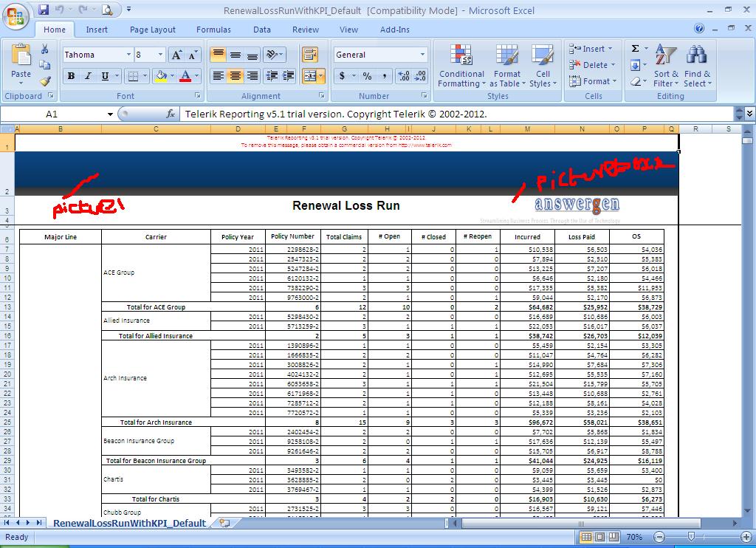Pick Font Color red swatch
This screenshot has width=756, height=548.
point(185,76)
